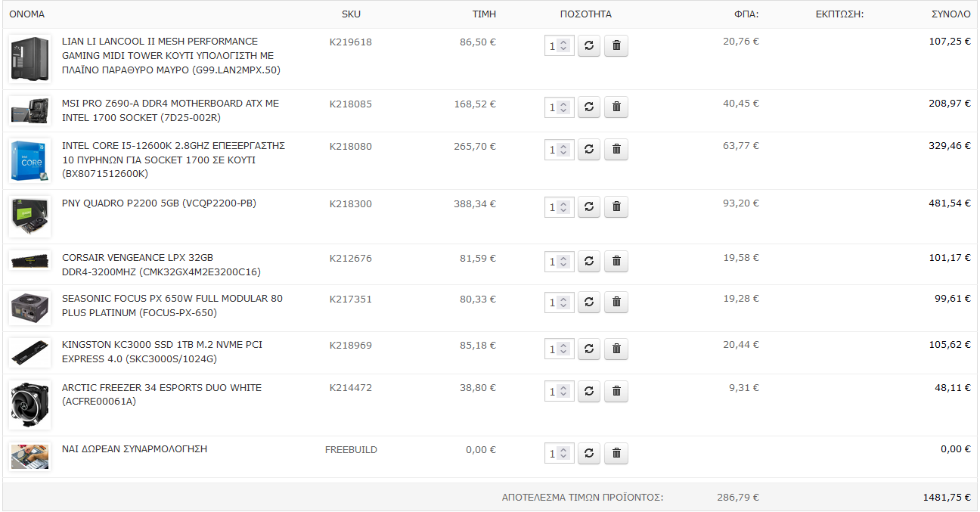Open MSI PRO Z690-A DDR4 motherboard link
This screenshot has height=512, width=980.
pos(170,110)
